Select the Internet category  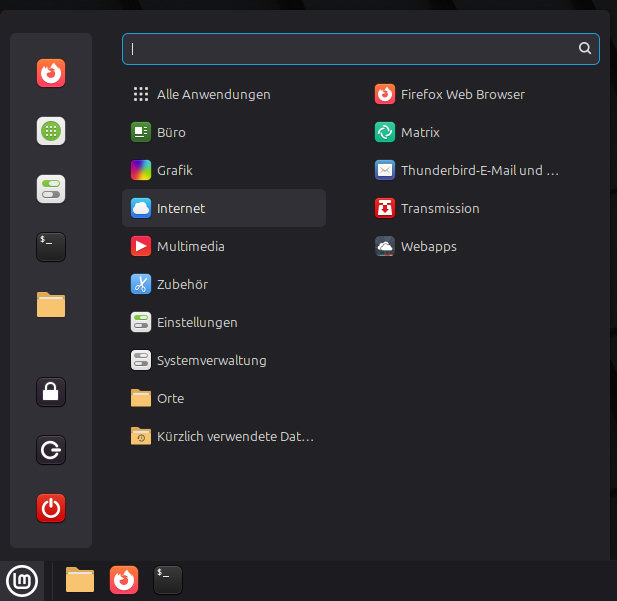tap(224, 208)
